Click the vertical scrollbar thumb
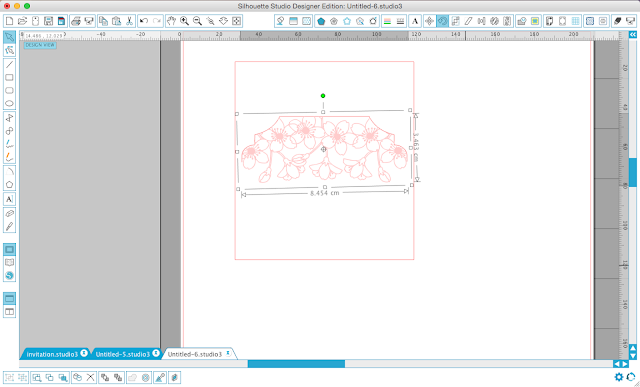The width and height of the screenshot is (640, 387). coord(633,172)
